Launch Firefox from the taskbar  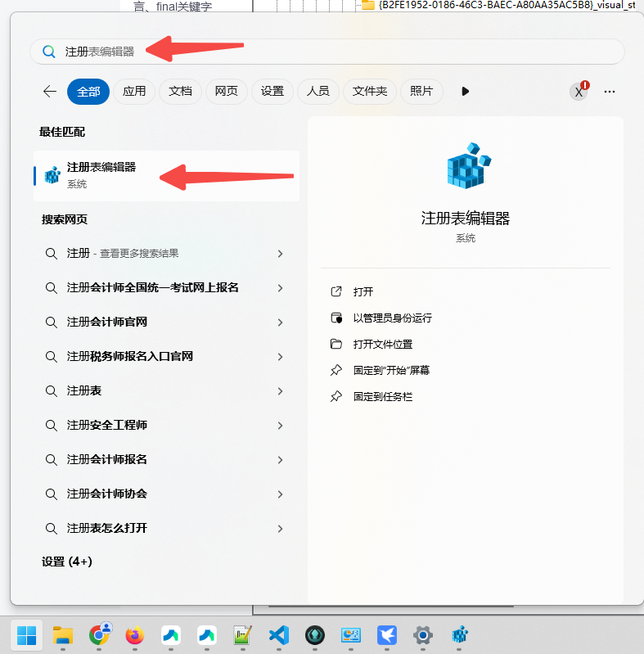(x=135, y=636)
